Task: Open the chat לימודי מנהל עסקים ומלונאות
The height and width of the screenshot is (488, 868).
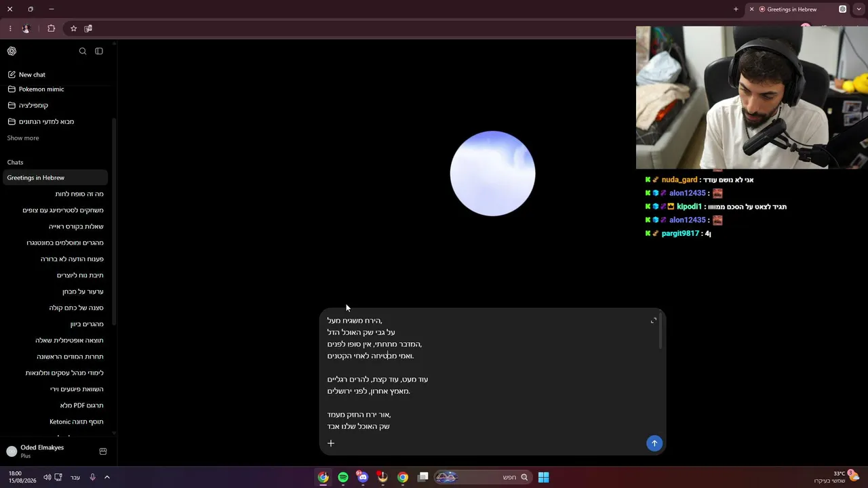Action: click(x=54, y=373)
